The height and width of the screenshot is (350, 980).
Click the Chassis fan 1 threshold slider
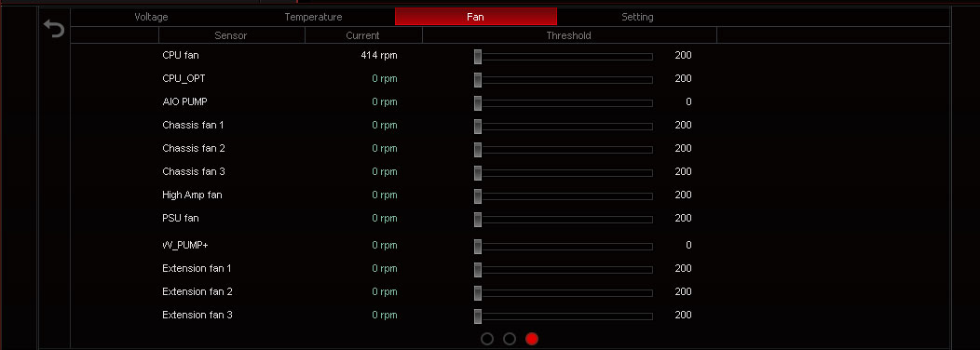click(x=563, y=127)
